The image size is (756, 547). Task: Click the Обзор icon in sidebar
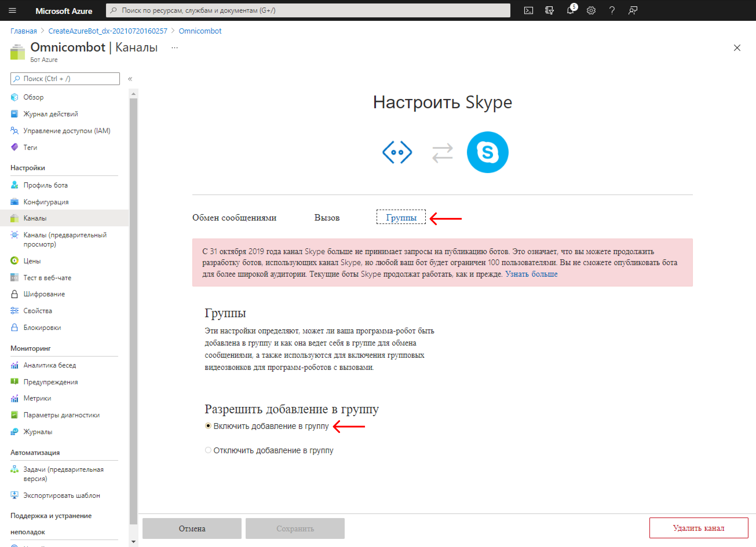[x=14, y=97]
